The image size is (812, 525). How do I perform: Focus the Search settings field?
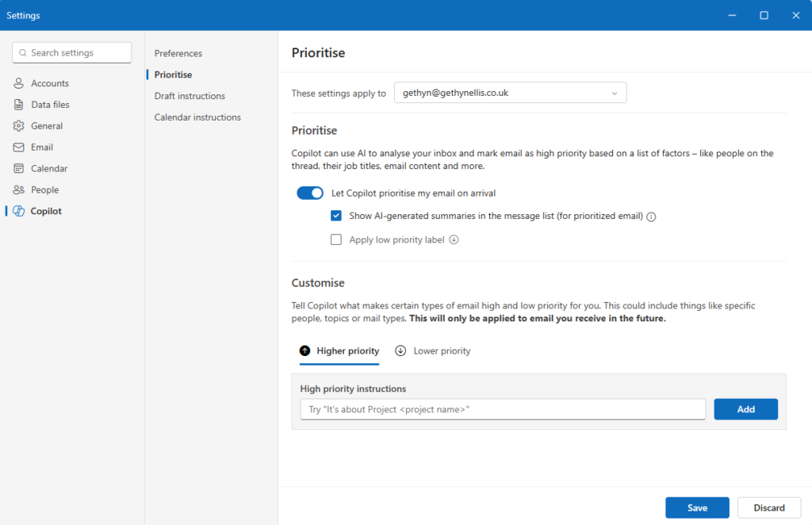[72, 53]
